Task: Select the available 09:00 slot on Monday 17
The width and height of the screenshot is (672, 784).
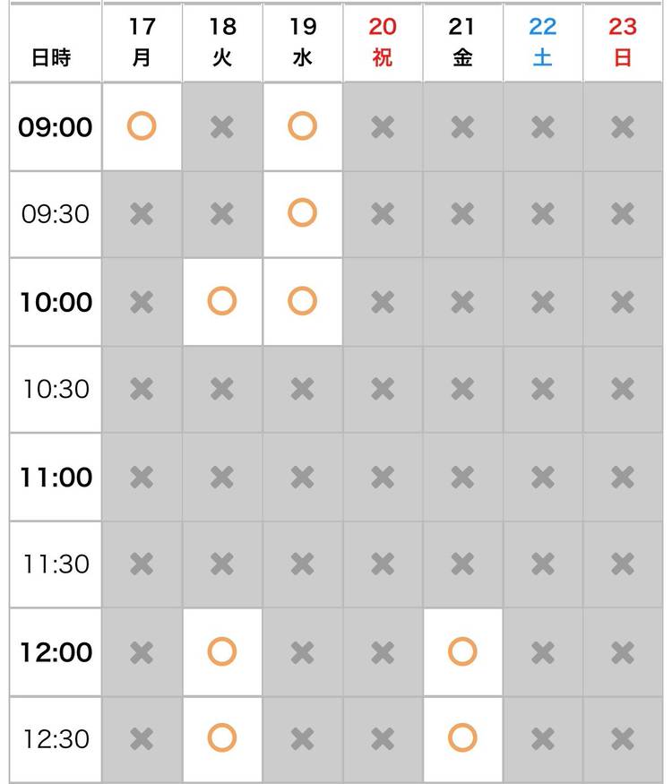Action: [142, 126]
